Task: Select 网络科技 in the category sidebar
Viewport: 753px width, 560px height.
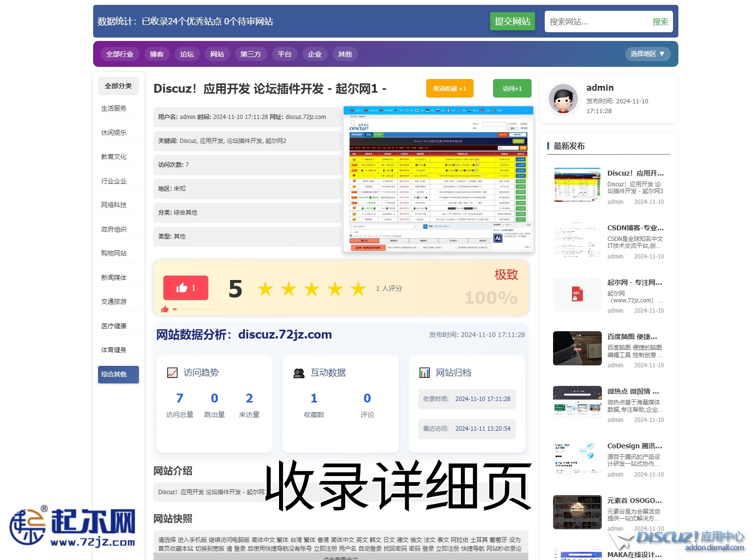Action: click(x=114, y=205)
